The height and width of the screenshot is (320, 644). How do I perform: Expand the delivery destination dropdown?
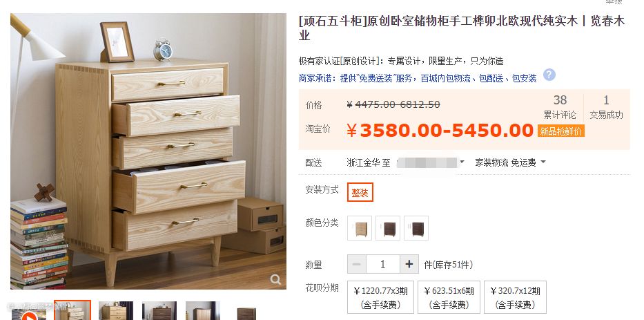[x=462, y=162]
